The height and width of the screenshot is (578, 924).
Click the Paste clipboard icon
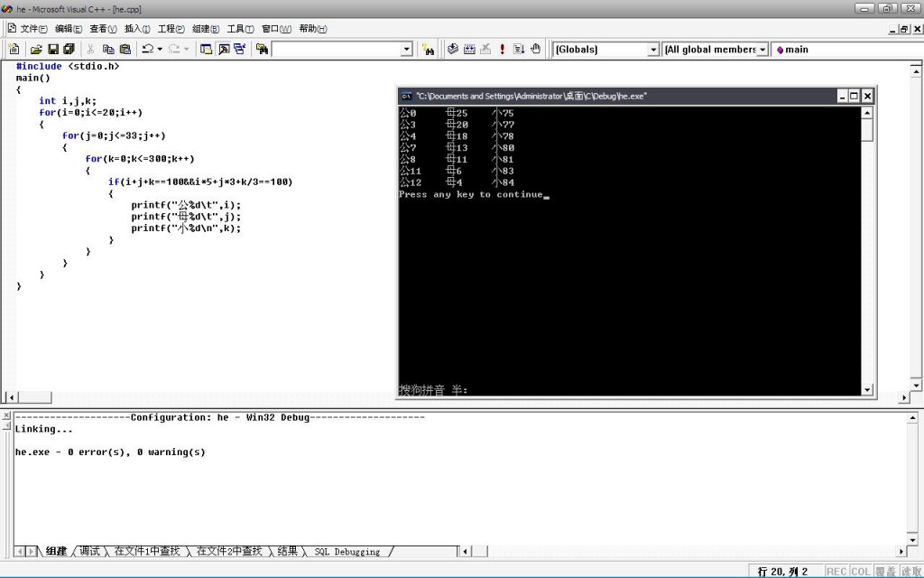point(125,50)
